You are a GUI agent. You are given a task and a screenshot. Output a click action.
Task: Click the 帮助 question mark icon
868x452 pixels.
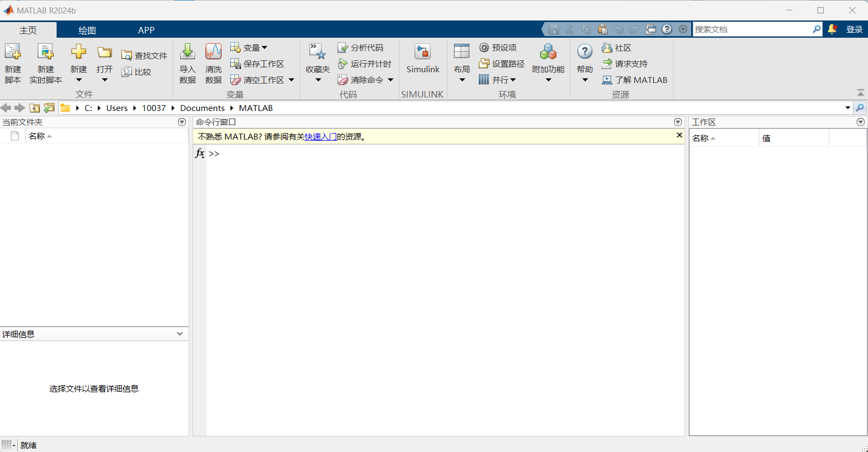coord(584,52)
